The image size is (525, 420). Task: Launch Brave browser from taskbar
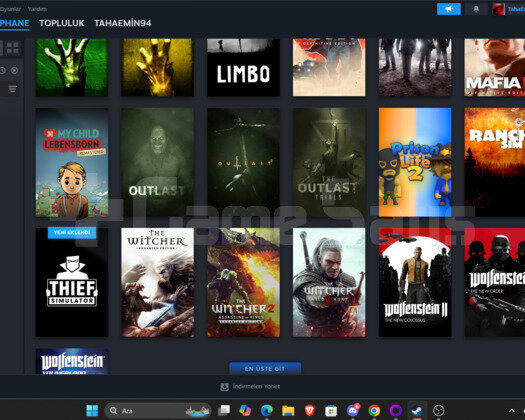coord(309,411)
